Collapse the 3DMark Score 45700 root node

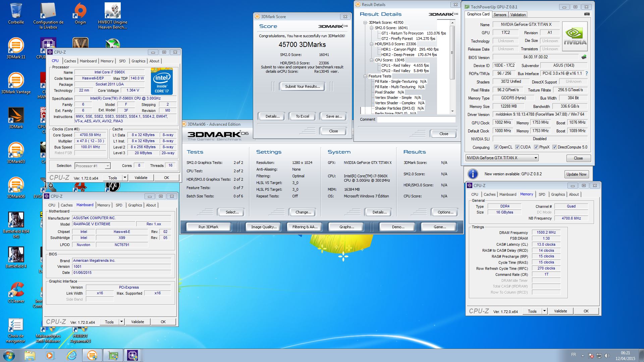(365, 22)
